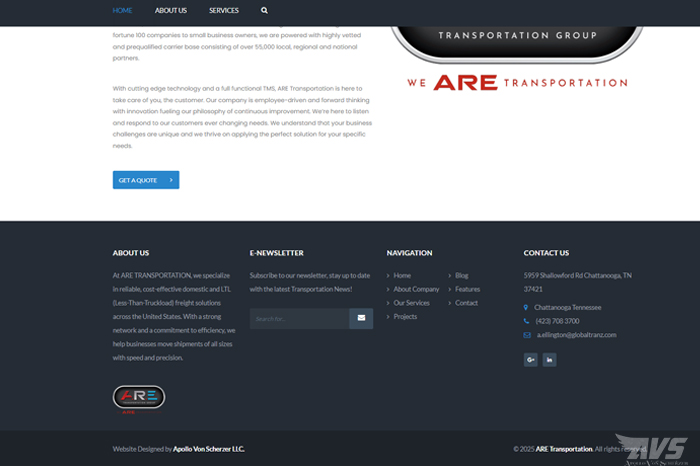This screenshot has width=700, height=466.
Task: Click the GET A QUOTE button
Action: click(x=146, y=180)
